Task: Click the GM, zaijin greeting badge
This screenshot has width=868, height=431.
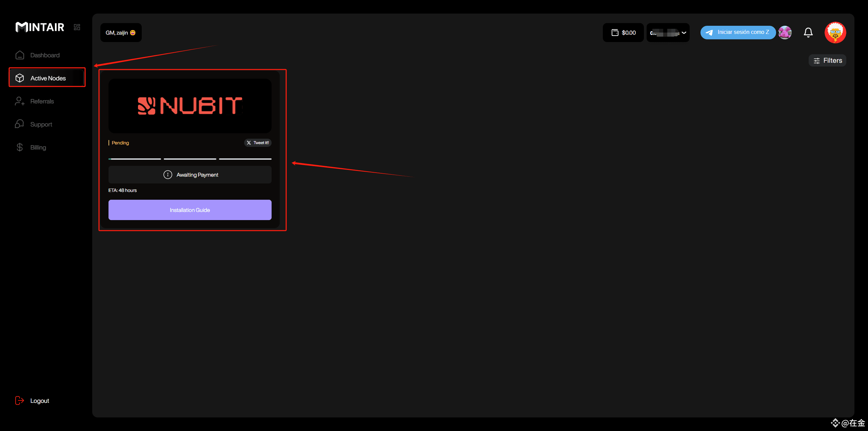Action: coord(121,33)
